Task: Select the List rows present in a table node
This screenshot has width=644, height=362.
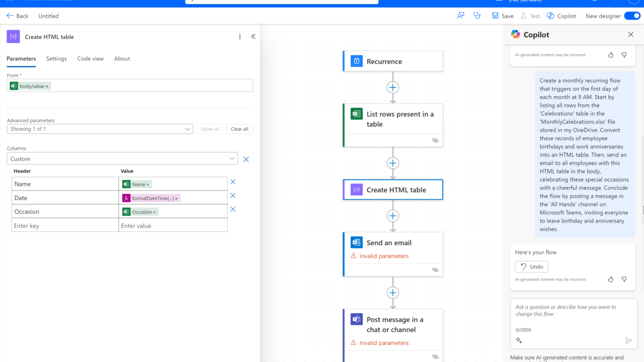Action: point(393,125)
